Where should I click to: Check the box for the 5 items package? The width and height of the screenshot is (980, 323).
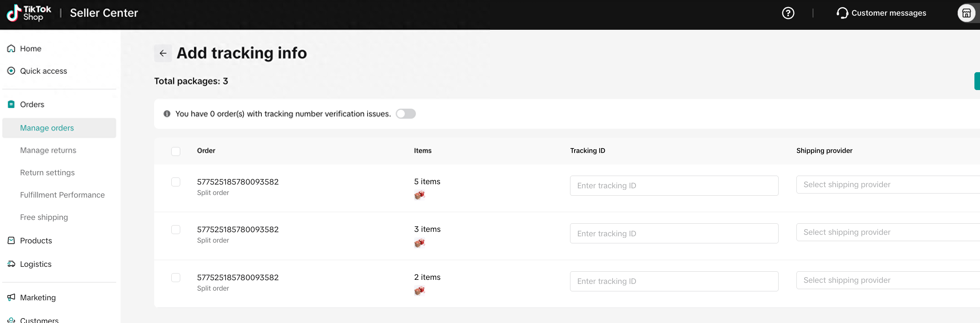[x=175, y=182]
